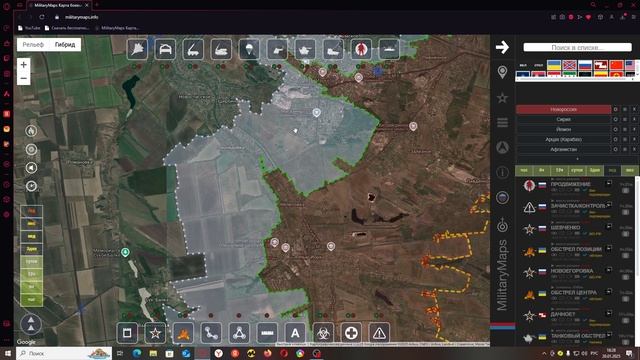
Task: Select the towed gun unit icon
Action: pyautogui.click(x=277, y=49)
